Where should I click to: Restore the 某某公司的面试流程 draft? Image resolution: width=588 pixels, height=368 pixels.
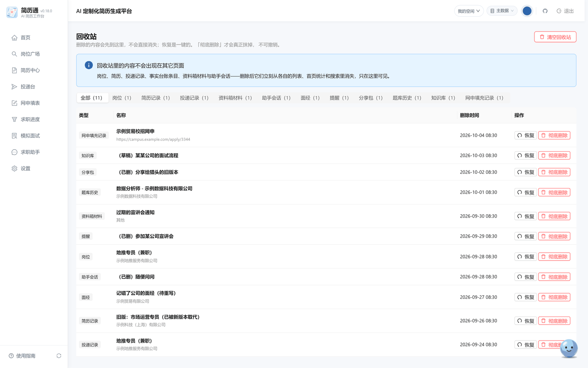pos(526,155)
